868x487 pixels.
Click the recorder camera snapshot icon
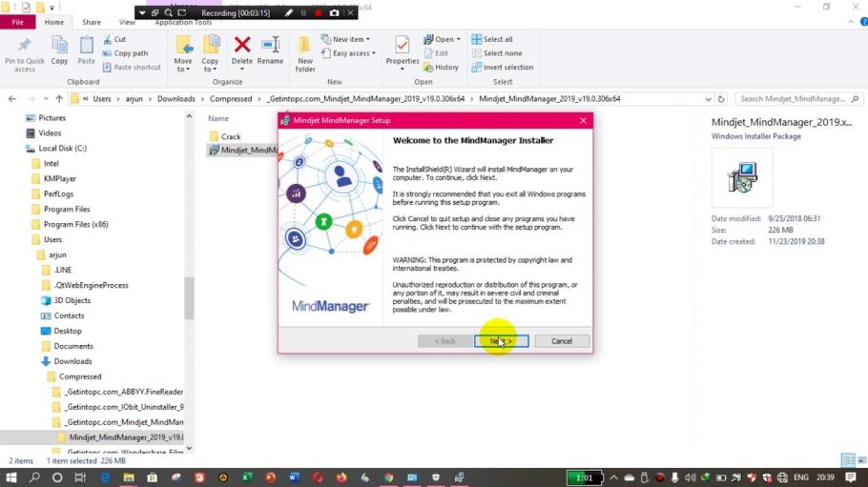[x=334, y=12]
